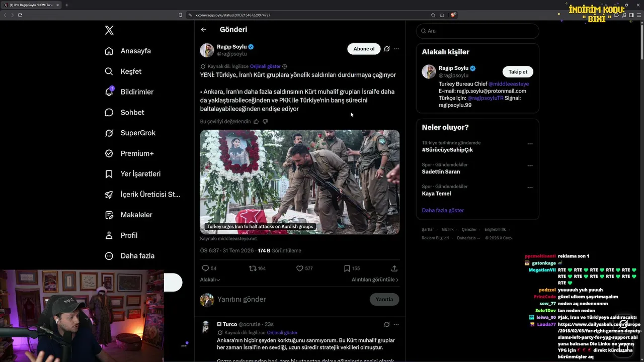
Task: Click the X logo in the sidebar
Action: coord(109,30)
